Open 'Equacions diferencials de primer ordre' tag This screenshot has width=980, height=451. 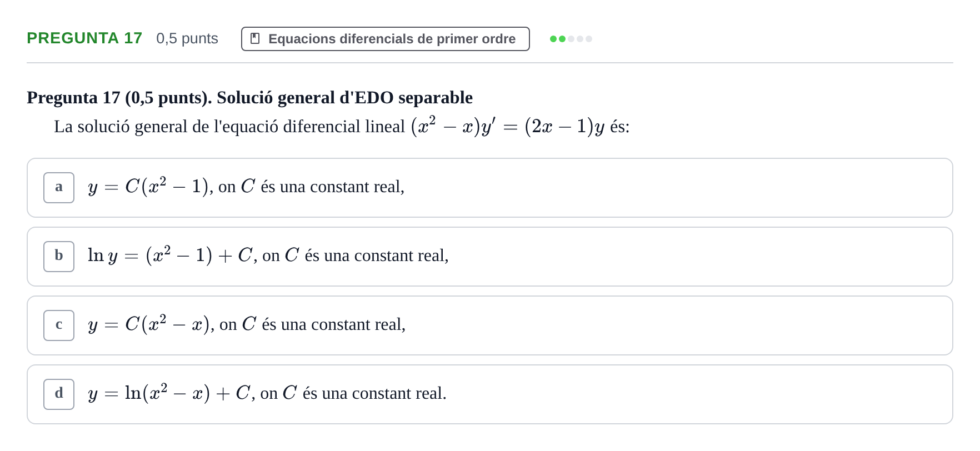386,39
